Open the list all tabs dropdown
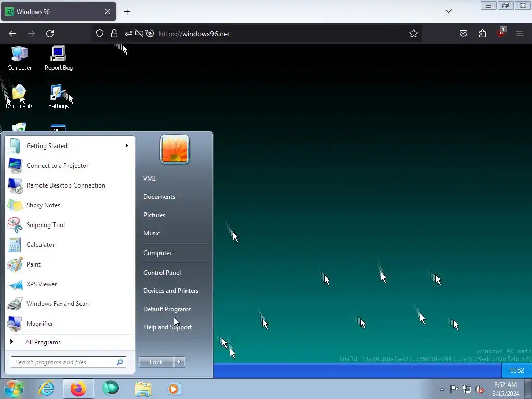 click(x=449, y=11)
